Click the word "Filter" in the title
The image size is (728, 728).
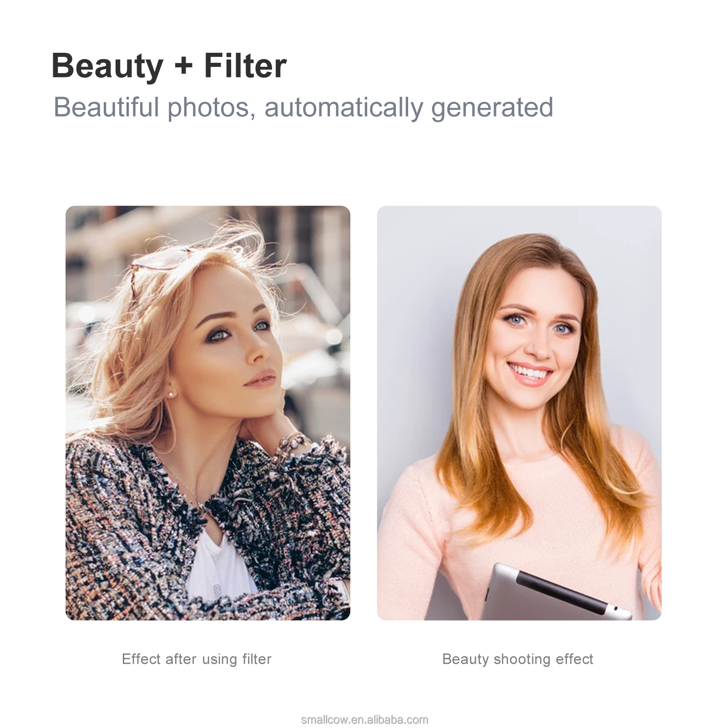pos(245,66)
